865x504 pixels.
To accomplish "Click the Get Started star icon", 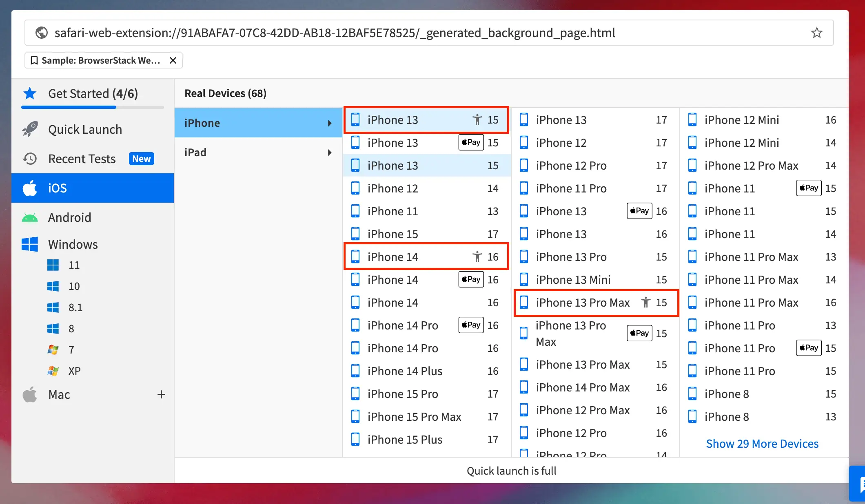I will [31, 94].
